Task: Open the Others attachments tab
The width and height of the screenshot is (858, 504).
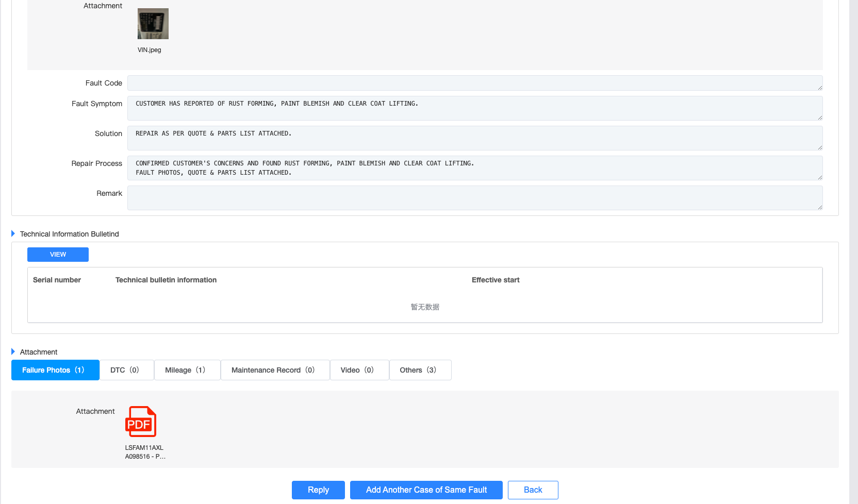Action: tap(420, 370)
